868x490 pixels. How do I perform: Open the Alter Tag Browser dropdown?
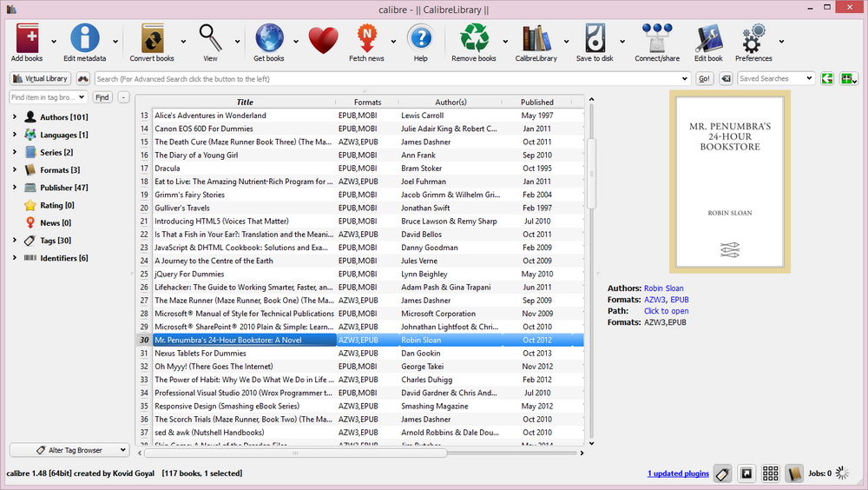point(69,450)
